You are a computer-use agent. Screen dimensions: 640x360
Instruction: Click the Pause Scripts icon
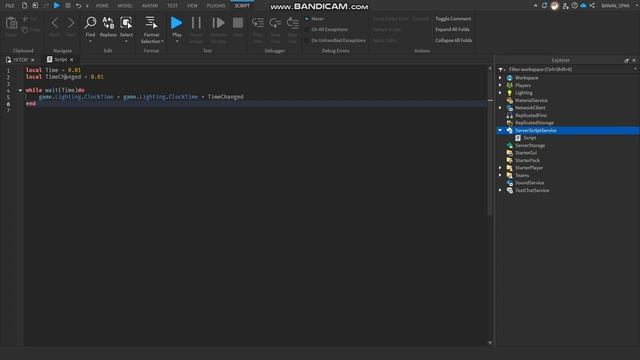pyautogui.click(x=196, y=23)
